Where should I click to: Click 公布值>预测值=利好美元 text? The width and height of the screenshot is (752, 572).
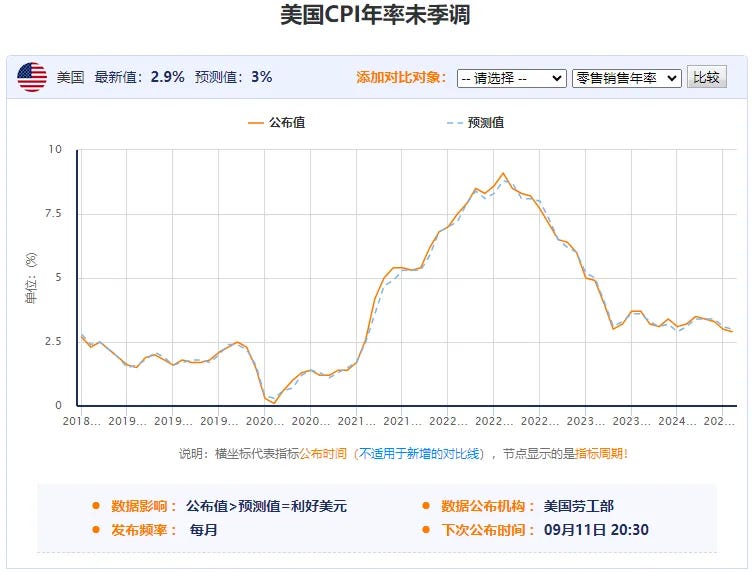click(x=266, y=506)
